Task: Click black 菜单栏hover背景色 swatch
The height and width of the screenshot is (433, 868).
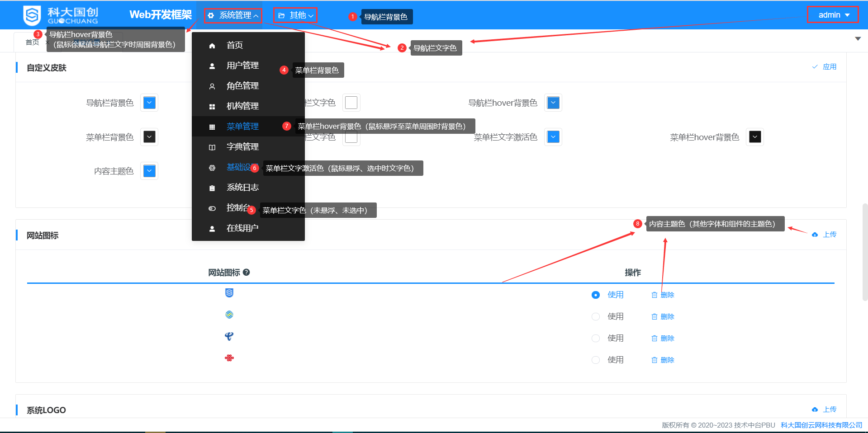Action: point(755,136)
